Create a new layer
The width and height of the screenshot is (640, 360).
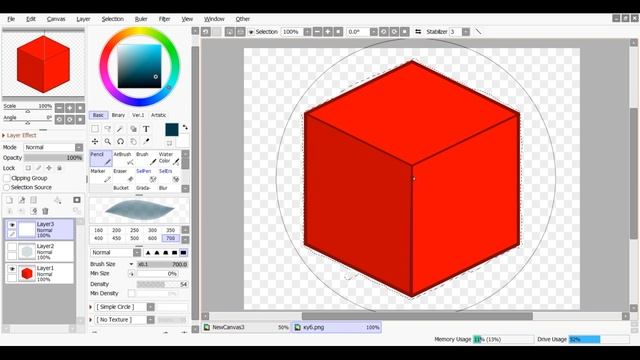coord(9,200)
